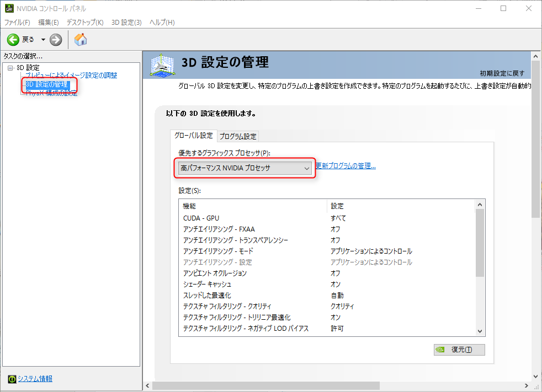Click the main panel scroll-right arrow

coord(527,385)
